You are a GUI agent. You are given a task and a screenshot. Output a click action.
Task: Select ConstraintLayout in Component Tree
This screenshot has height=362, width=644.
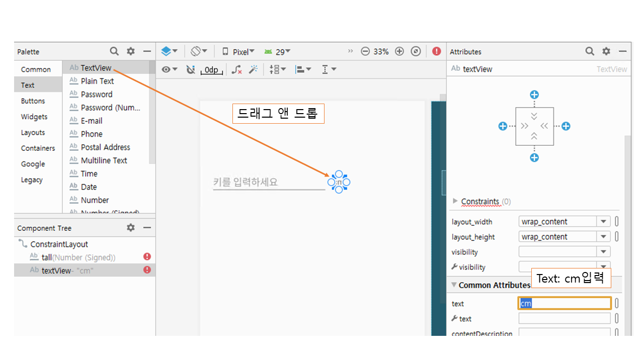(59, 244)
